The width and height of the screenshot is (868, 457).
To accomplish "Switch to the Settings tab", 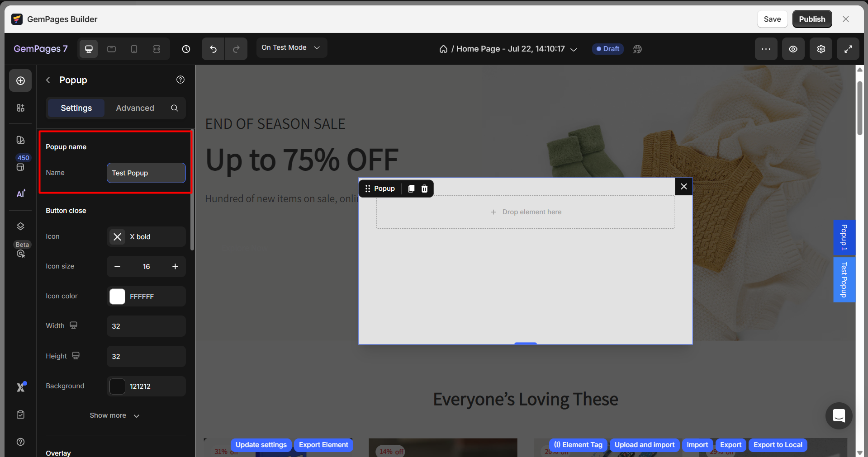I will point(76,108).
